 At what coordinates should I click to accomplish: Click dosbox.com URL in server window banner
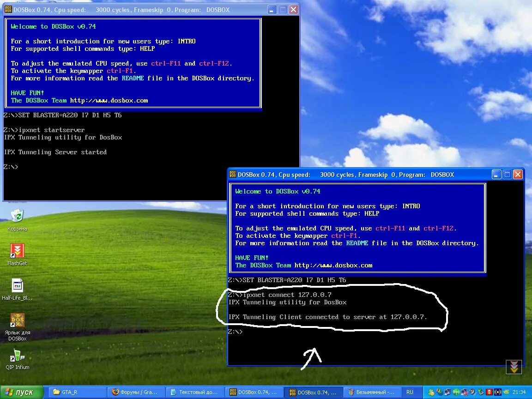pyautogui.click(x=109, y=100)
